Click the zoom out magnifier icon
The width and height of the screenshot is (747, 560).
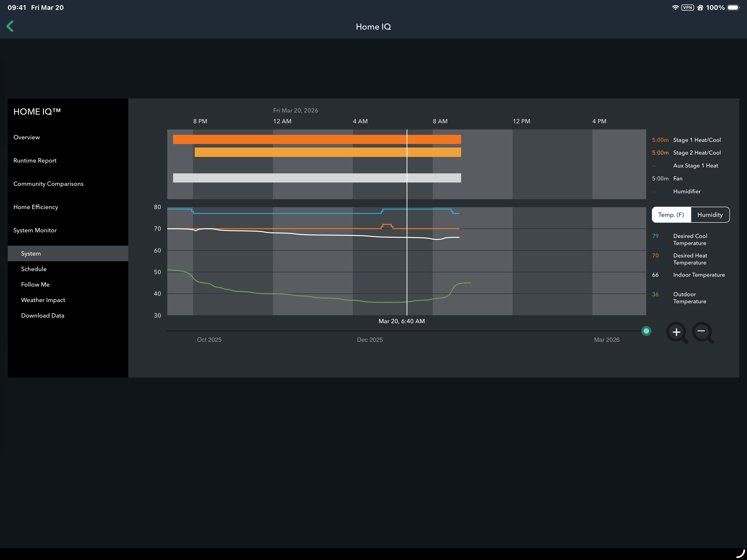point(702,332)
